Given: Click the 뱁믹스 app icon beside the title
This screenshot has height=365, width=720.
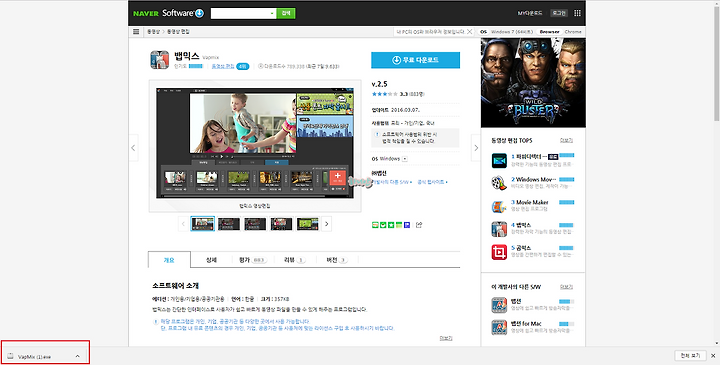Looking at the screenshot, I should 160,60.
